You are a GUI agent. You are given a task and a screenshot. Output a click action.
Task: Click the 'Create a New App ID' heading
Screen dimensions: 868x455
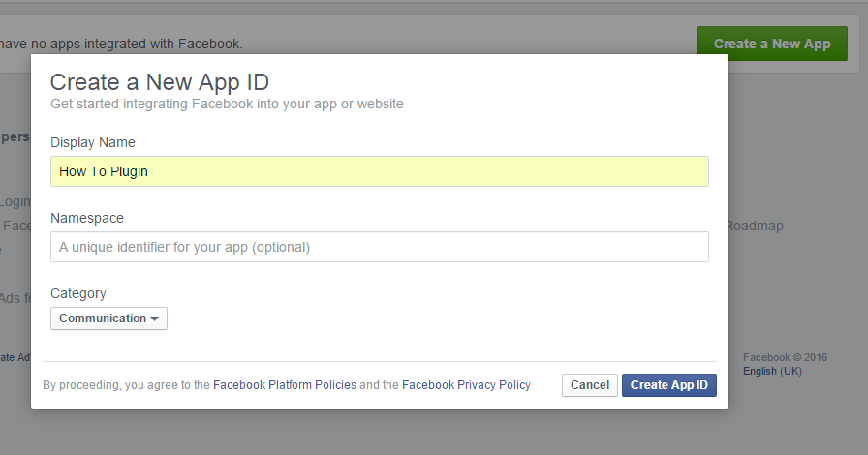(160, 82)
